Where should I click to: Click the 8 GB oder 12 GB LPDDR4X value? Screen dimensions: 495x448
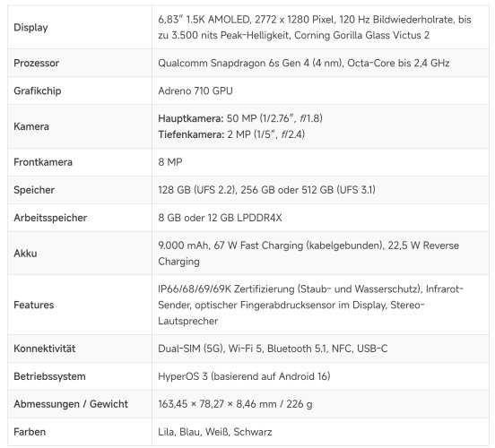(x=220, y=218)
